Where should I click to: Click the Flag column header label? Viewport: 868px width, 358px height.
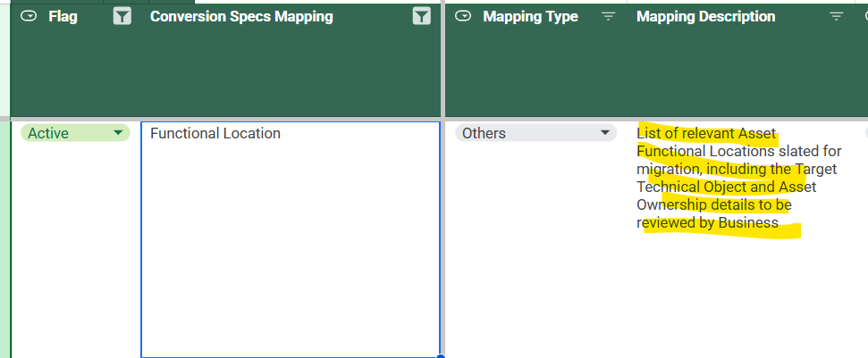pos(63,17)
